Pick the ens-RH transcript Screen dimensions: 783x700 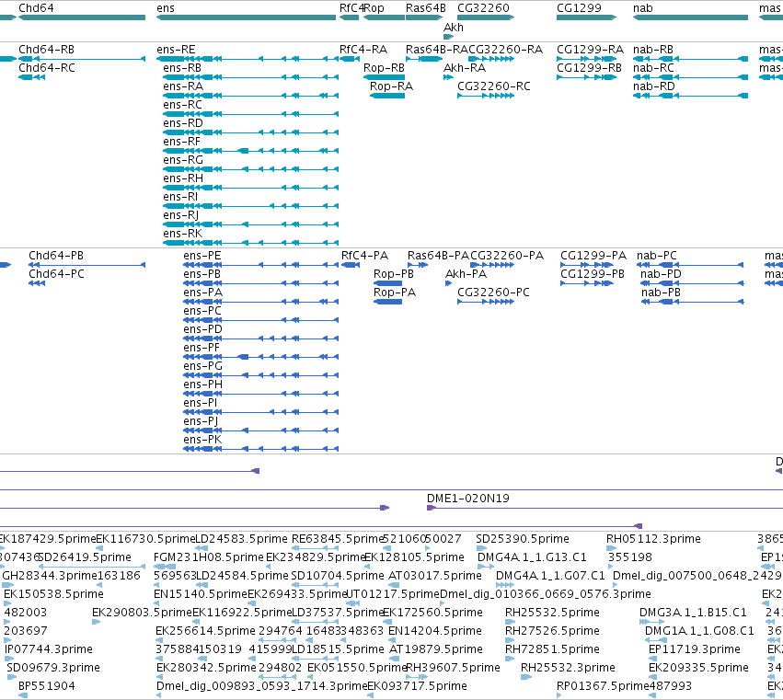(250, 188)
